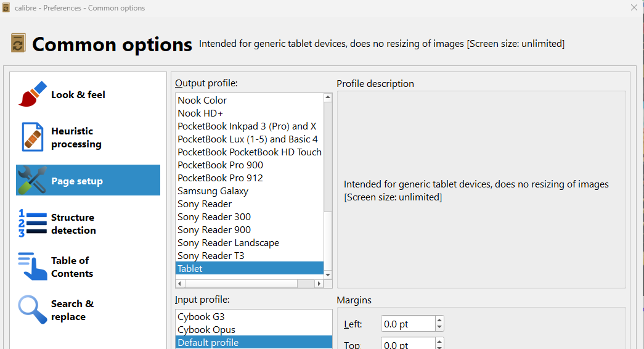Decrease the Left margin value

coord(439,327)
